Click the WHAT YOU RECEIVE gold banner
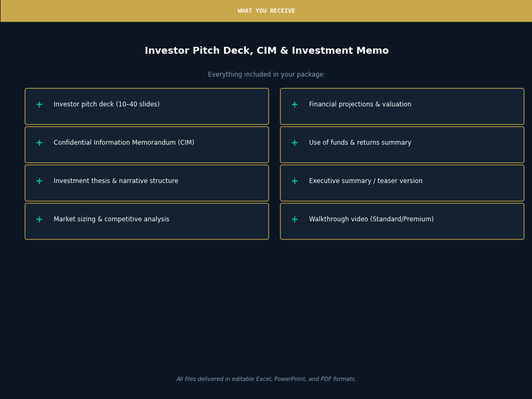This screenshot has height=399, width=532. pos(267,11)
